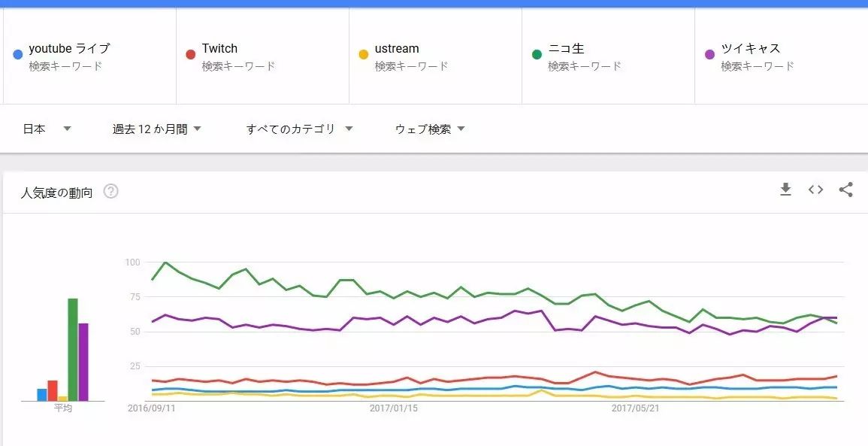Open the すべてのカテゴリ category dropdown
Screen dimensions: 868x446
point(299,129)
